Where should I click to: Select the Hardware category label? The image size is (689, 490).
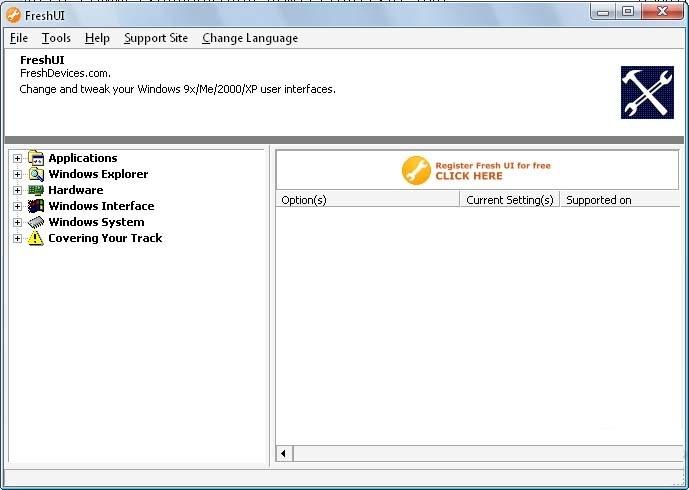pos(76,190)
